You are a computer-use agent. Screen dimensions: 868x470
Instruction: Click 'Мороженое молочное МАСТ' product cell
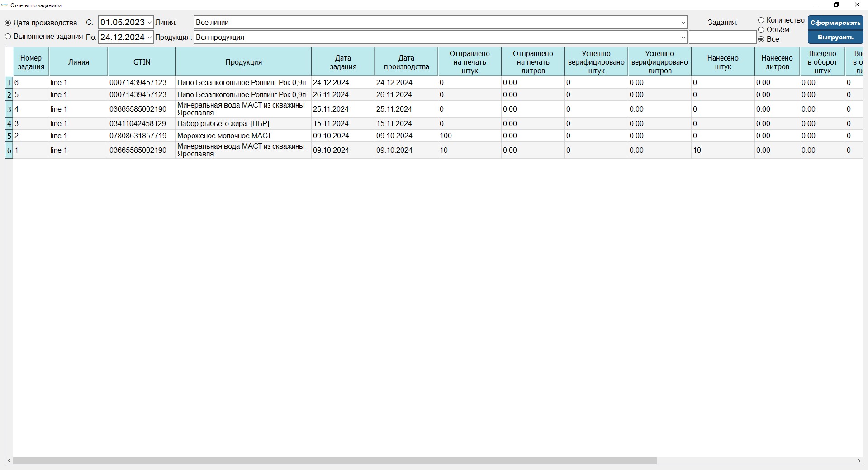click(x=243, y=136)
